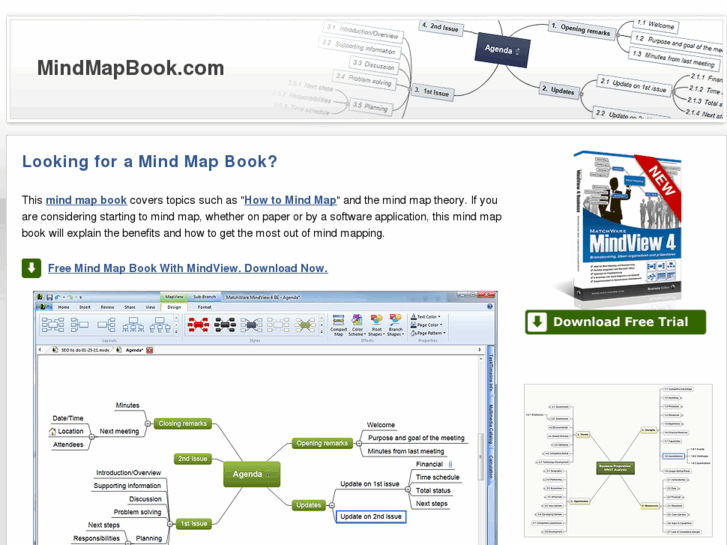
Task: Click the highlighted 'Update on 2nd issue' node
Action: tap(370, 517)
